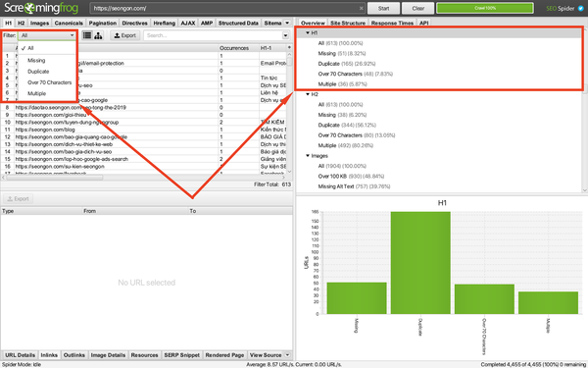588x368 pixels.
Task: Open the bottom tab overflow arrow
Action: click(x=287, y=355)
